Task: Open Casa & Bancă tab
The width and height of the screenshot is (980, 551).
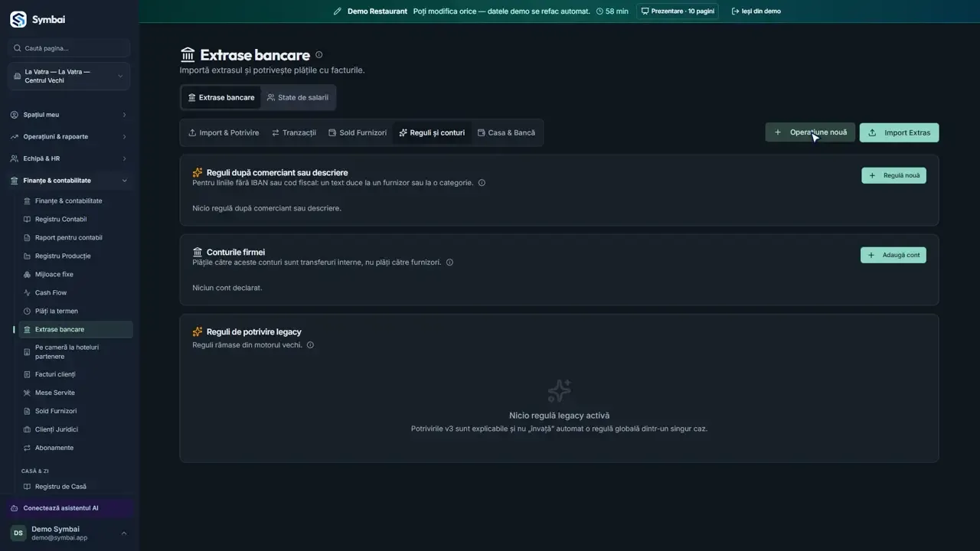Action: coord(506,133)
